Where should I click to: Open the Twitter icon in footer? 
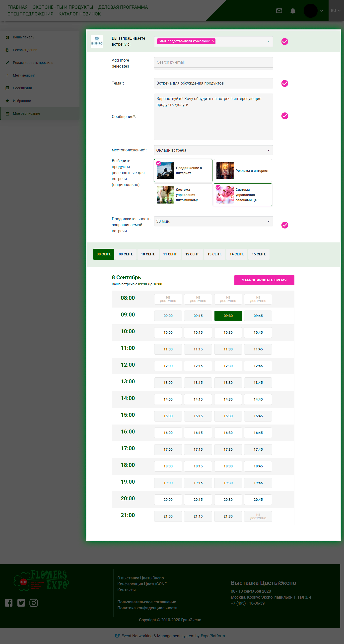pos(21,603)
